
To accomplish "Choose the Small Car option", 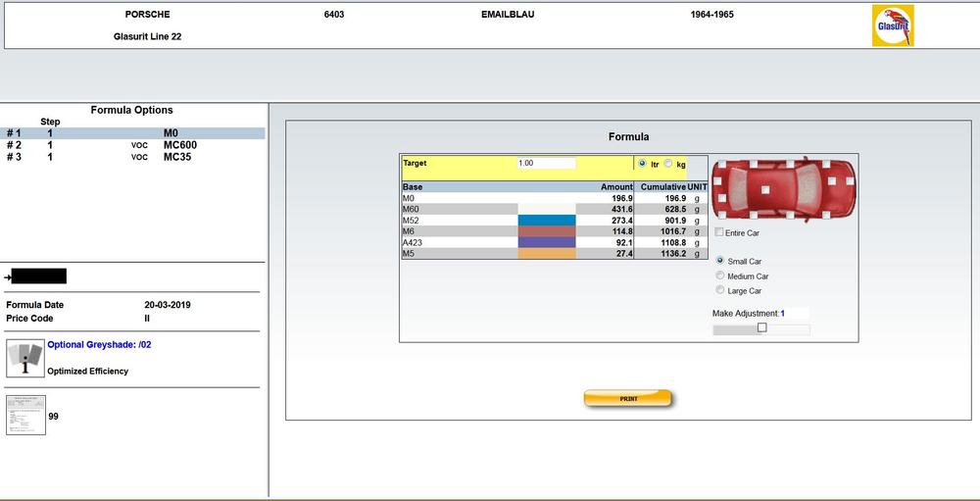I will click(720, 261).
